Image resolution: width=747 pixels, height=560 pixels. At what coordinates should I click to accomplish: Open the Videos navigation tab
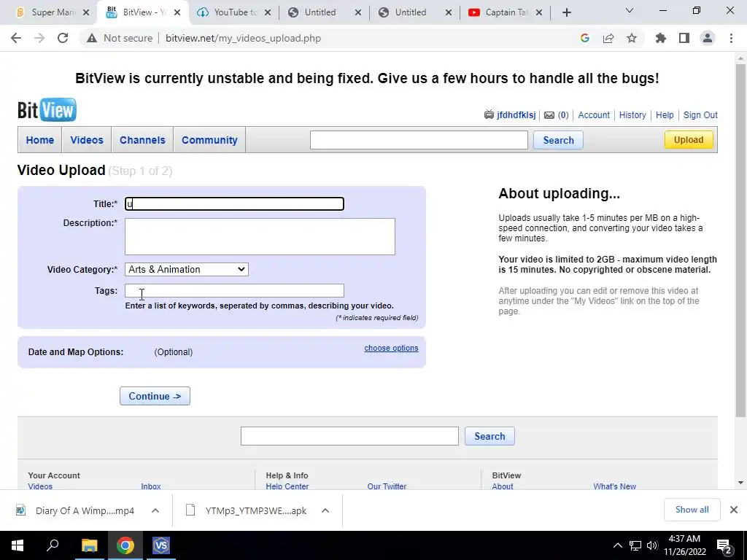(x=87, y=140)
